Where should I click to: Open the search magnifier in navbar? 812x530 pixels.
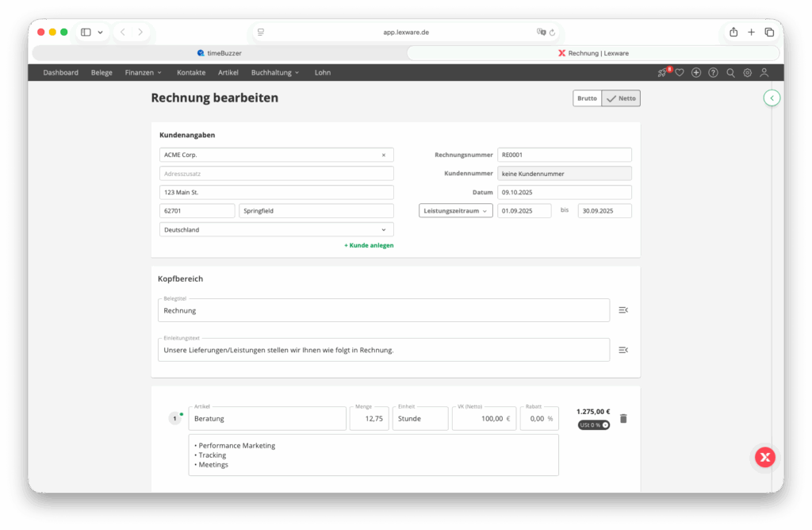pos(730,72)
